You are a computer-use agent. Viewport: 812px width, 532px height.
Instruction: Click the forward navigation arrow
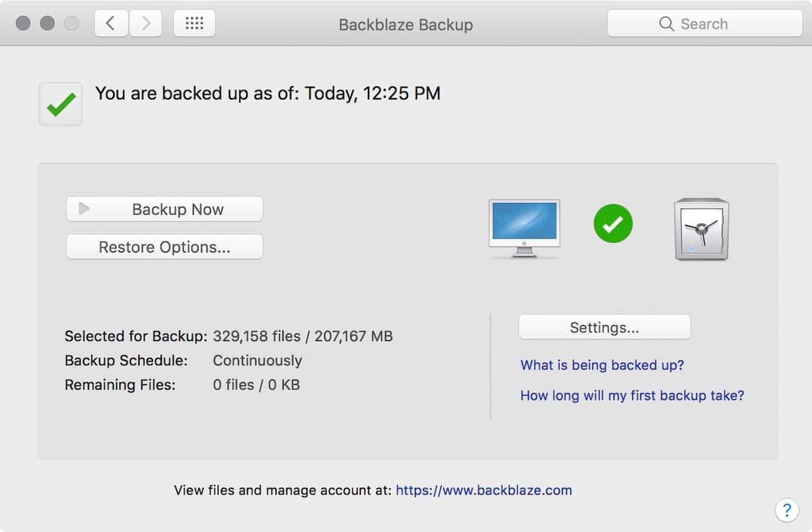click(145, 24)
